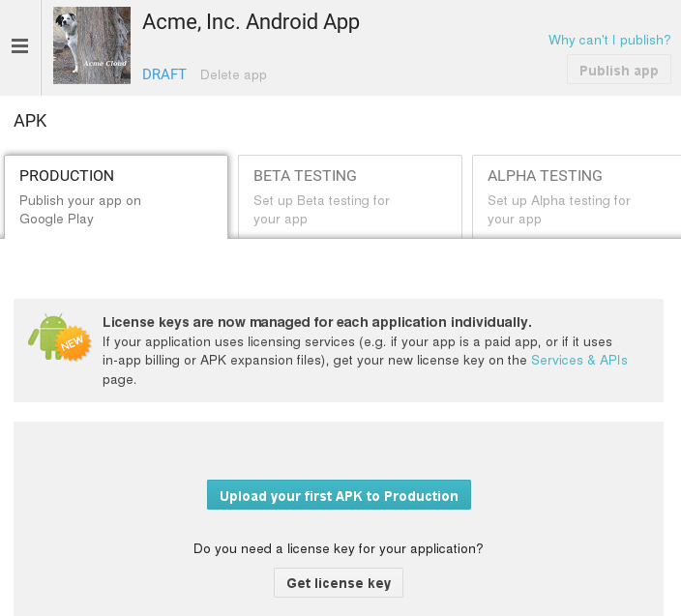Upload your first APK to Production
This screenshot has width=681, height=616.
tap(339, 495)
